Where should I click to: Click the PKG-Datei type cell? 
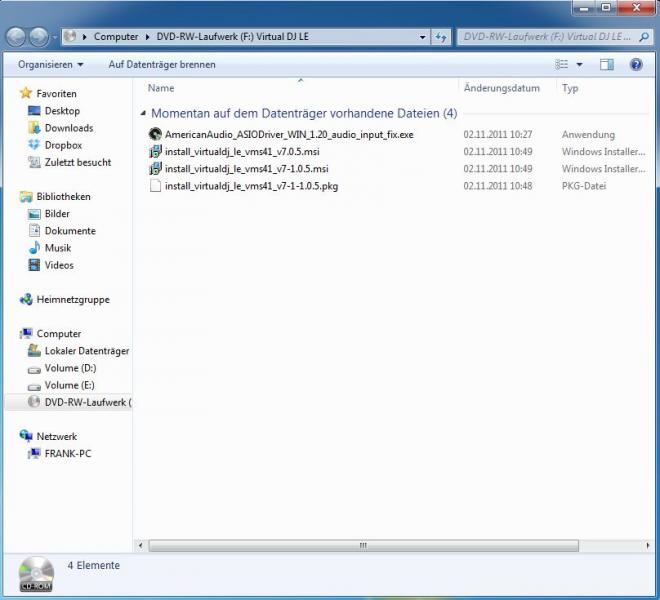584,186
